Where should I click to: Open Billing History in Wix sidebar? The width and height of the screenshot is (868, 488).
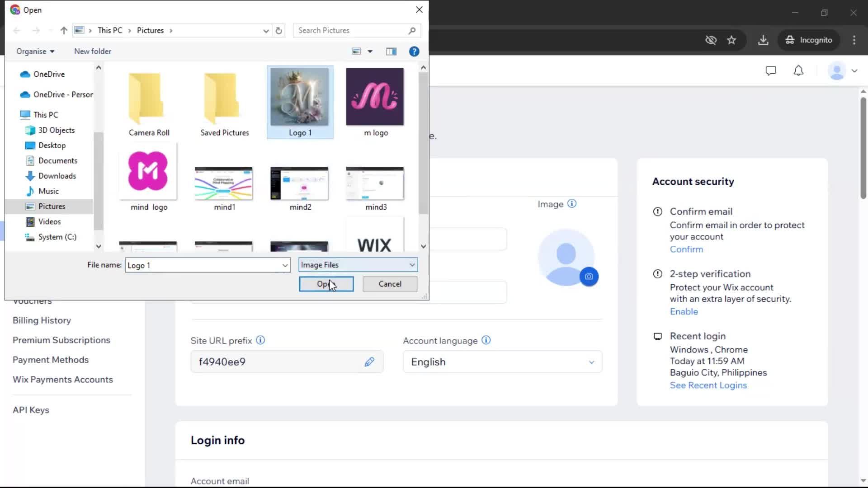point(42,320)
